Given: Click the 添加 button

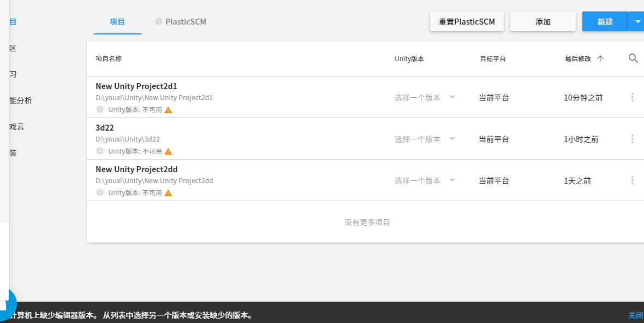Looking at the screenshot, I should 542,21.
